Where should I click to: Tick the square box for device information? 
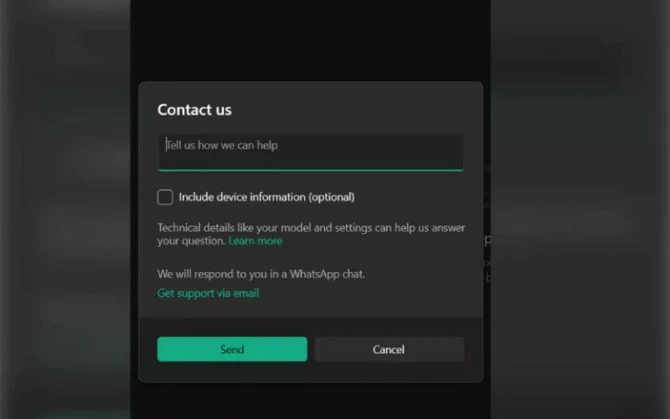[165, 197]
